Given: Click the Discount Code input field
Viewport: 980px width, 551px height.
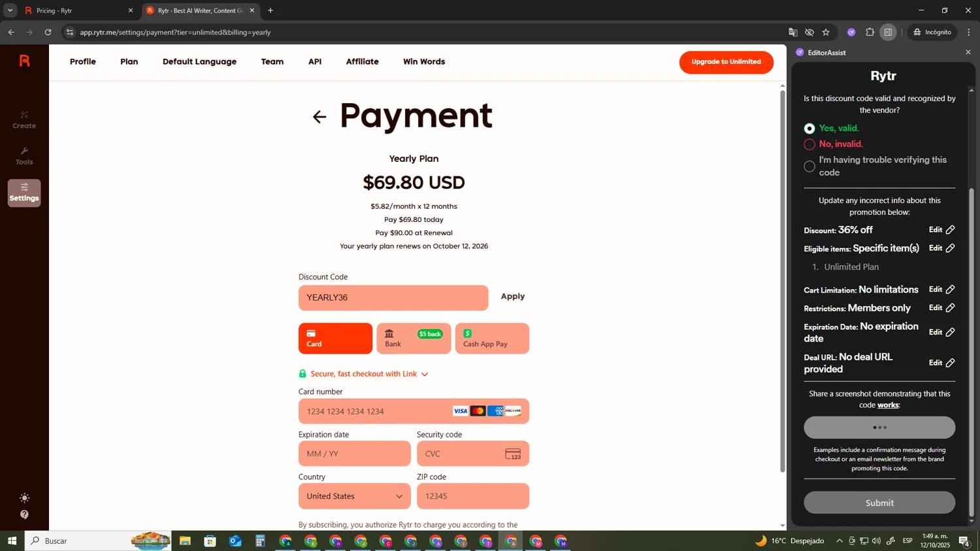Looking at the screenshot, I should pyautogui.click(x=393, y=298).
